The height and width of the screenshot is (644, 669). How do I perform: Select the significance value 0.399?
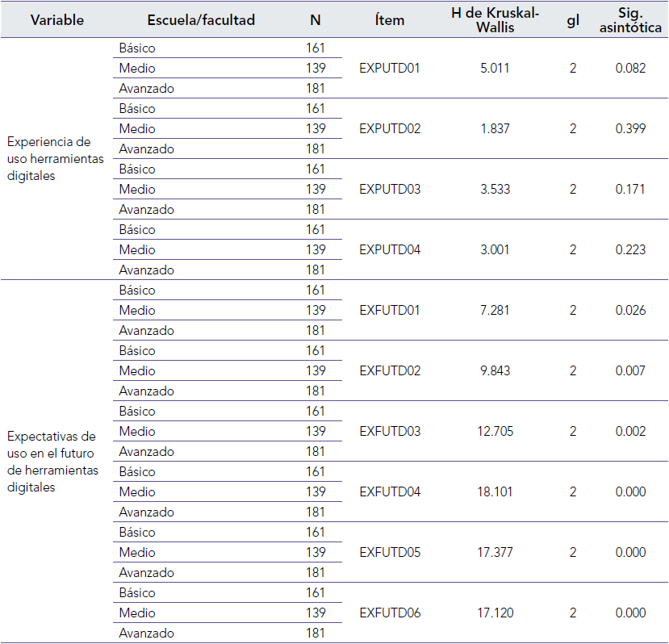click(x=630, y=129)
